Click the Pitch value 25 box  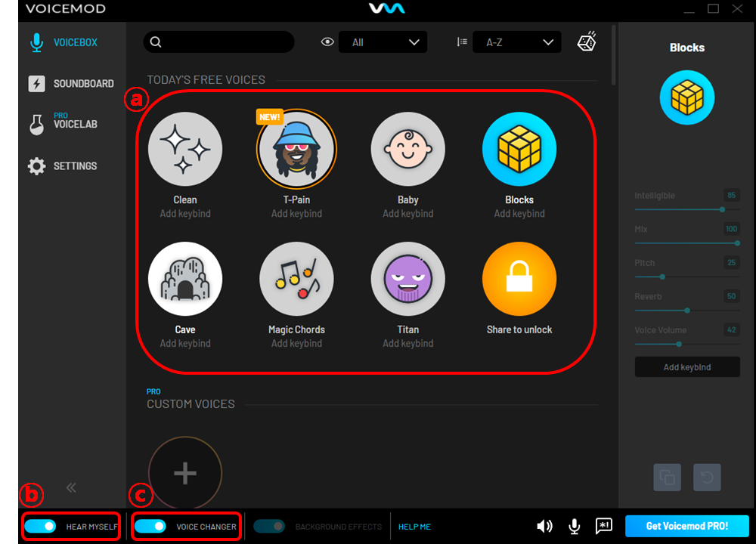[x=731, y=263]
